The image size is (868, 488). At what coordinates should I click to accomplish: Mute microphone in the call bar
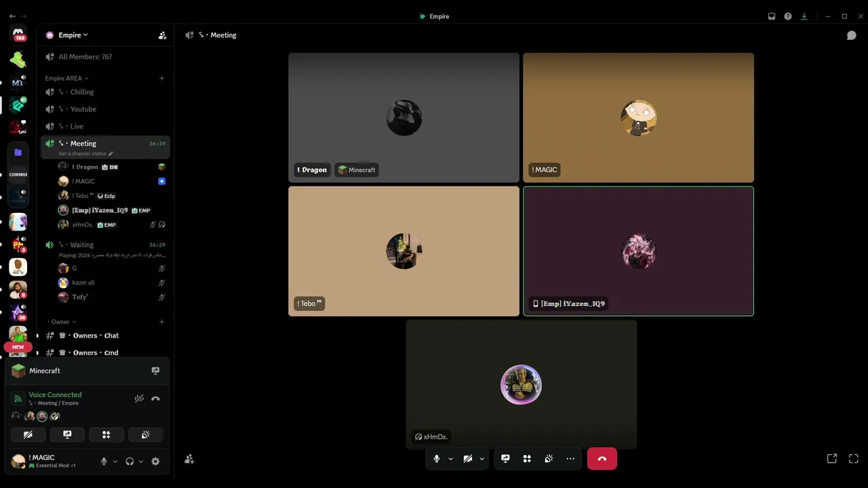[437, 459]
